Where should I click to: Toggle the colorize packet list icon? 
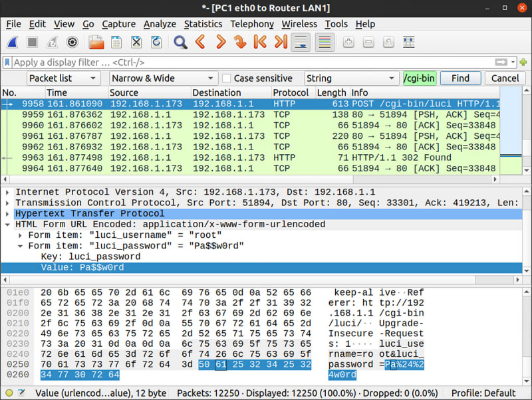[x=325, y=43]
